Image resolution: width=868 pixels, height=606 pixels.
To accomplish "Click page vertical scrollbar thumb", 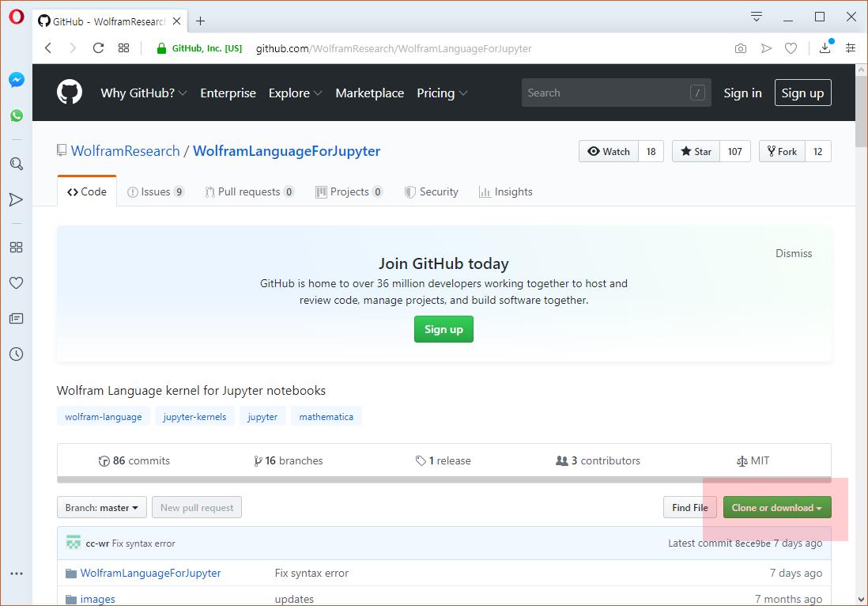I will click(862, 112).
